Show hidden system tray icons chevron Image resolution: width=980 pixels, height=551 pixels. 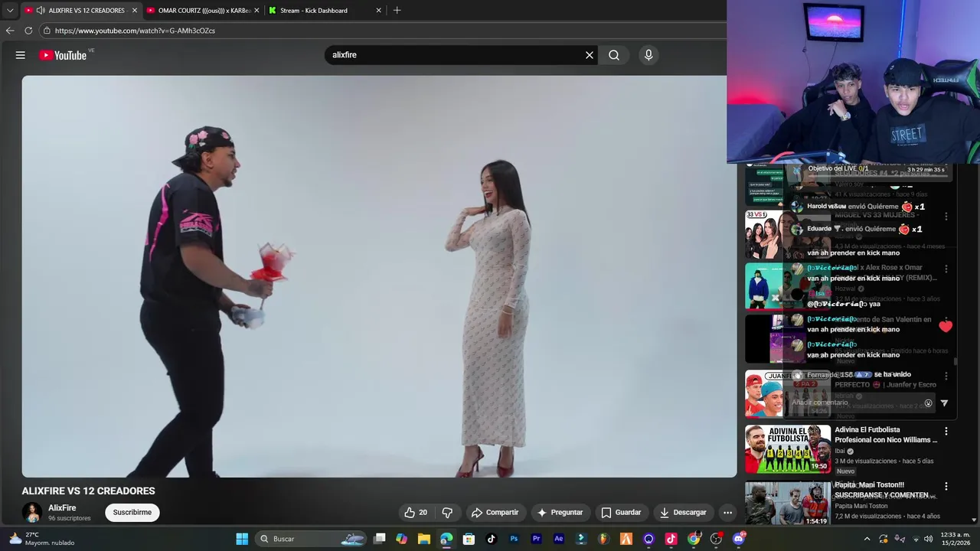point(867,539)
